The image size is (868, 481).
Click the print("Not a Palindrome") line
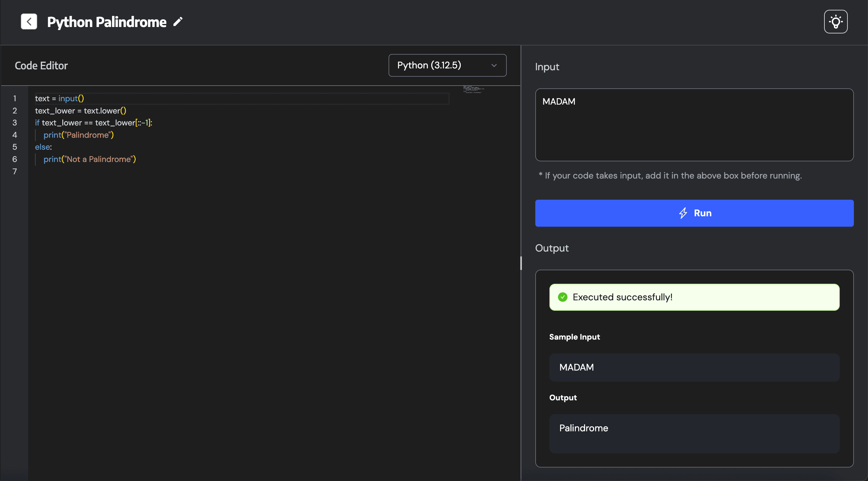pyautogui.click(x=90, y=159)
